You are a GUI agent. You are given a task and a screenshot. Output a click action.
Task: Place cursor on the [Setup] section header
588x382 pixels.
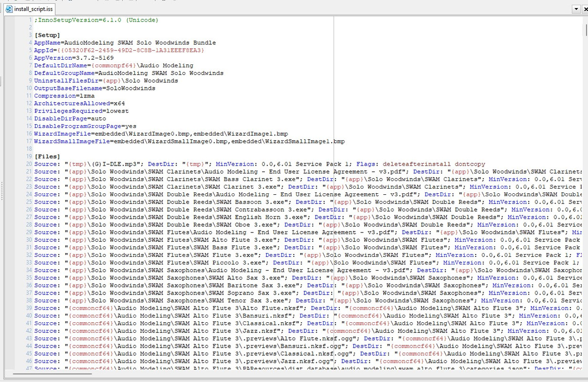(x=47, y=35)
